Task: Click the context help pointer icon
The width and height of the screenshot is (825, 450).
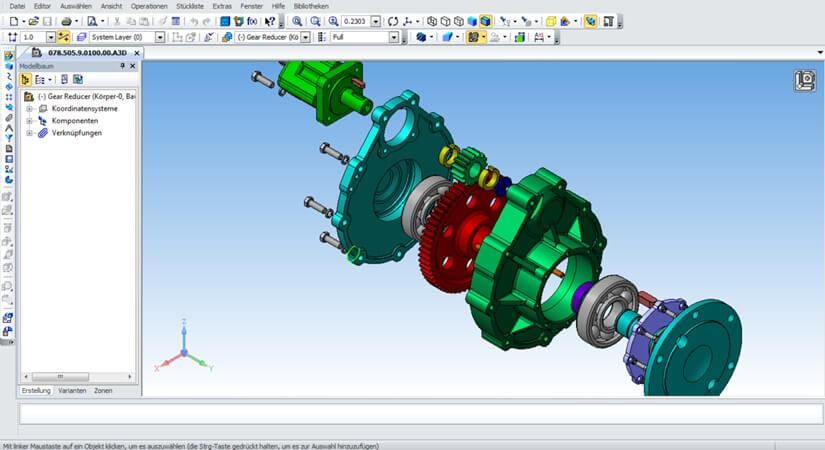Action: pos(270,20)
